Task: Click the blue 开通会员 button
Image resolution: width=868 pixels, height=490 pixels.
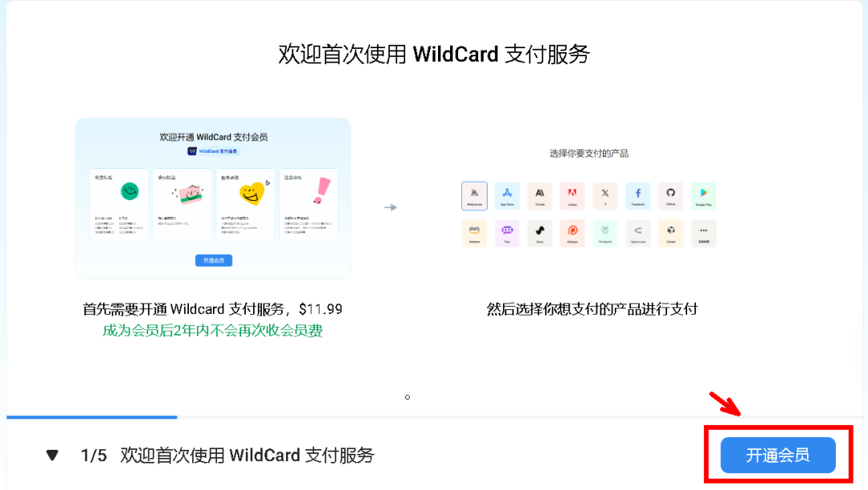Action: (778, 455)
